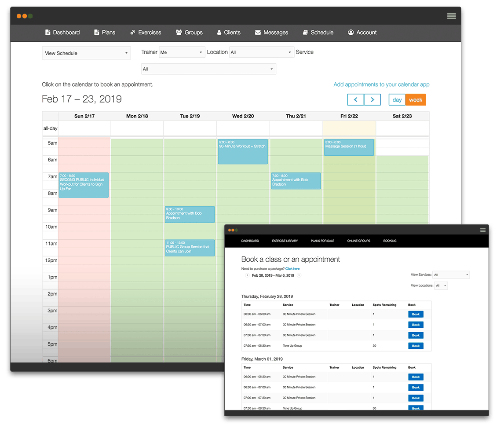Open the Location dropdown
The height and width of the screenshot is (432, 504).
[x=262, y=52]
